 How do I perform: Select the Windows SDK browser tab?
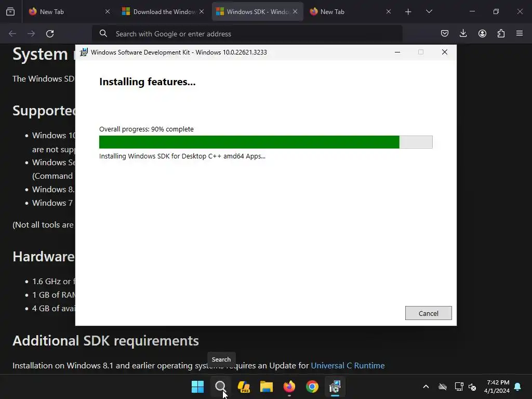click(258, 12)
